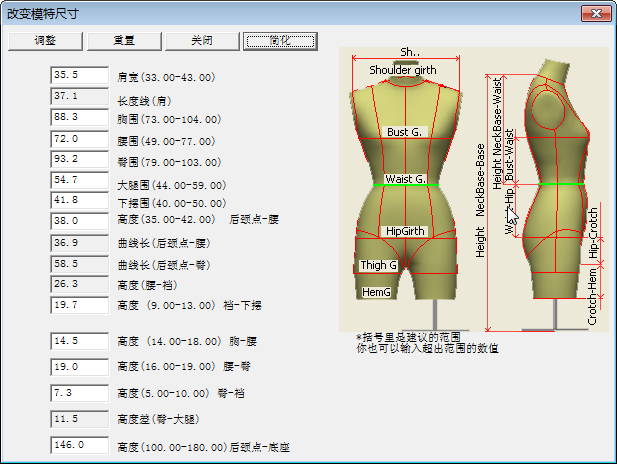Click the Crotch-Hem vertical label
This screenshot has height=464, width=617.
click(x=592, y=296)
